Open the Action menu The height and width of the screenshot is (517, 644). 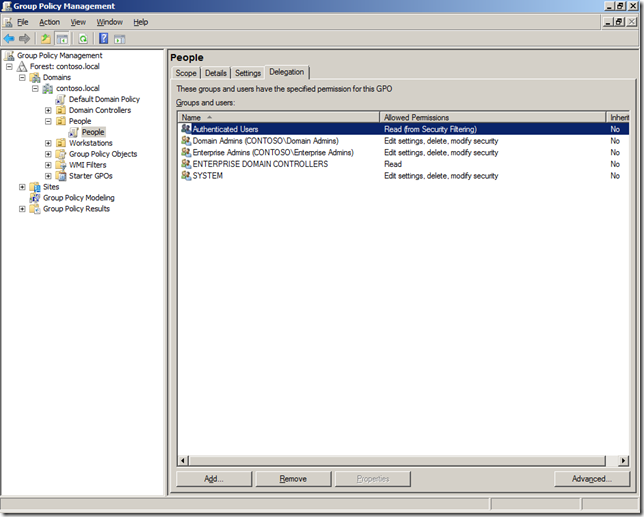tap(49, 22)
